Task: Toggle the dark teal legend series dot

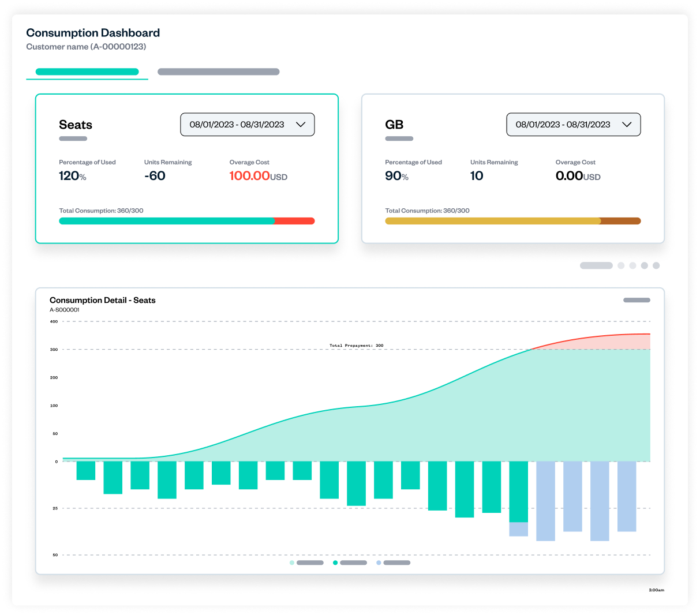Action: [335, 562]
